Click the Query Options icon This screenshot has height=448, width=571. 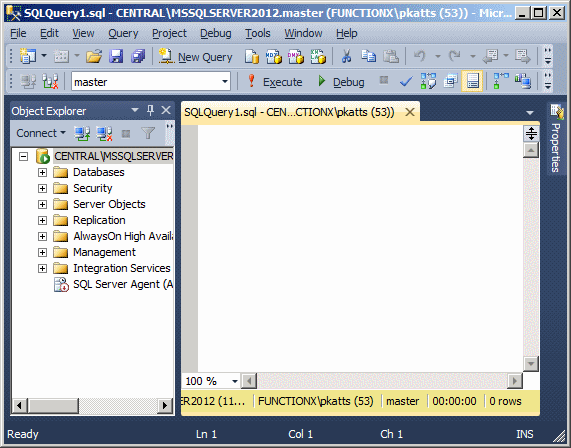[x=450, y=81]
